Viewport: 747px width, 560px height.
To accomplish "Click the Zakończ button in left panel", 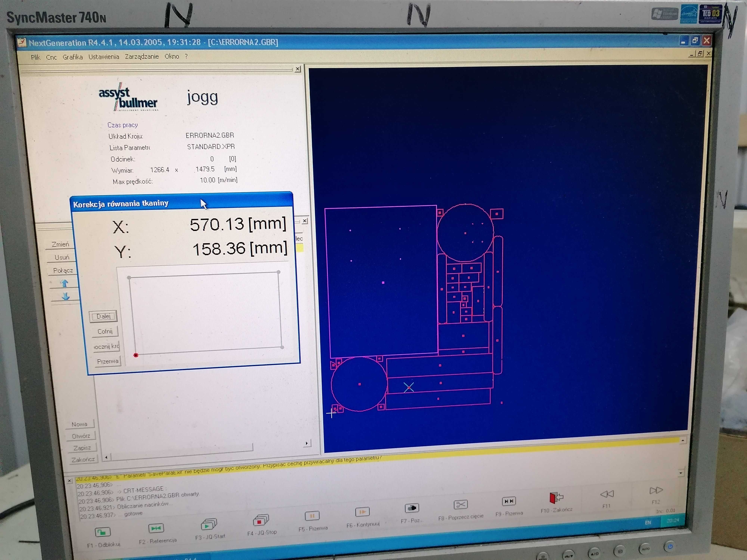I will [x=83, y=460].
